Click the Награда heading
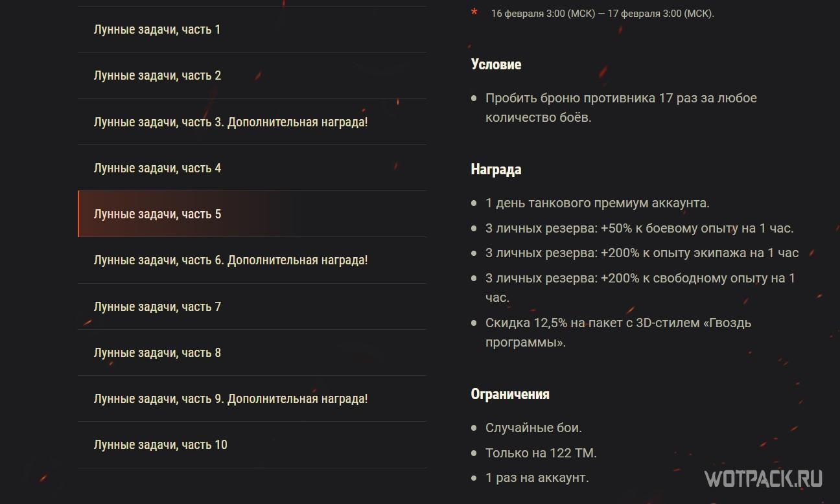 (496, 170)
